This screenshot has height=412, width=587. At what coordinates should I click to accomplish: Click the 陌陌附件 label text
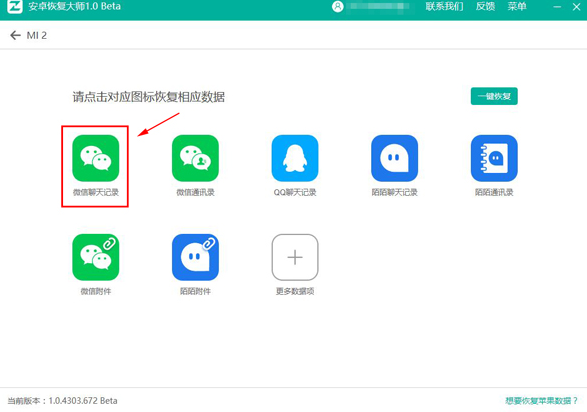195,291
